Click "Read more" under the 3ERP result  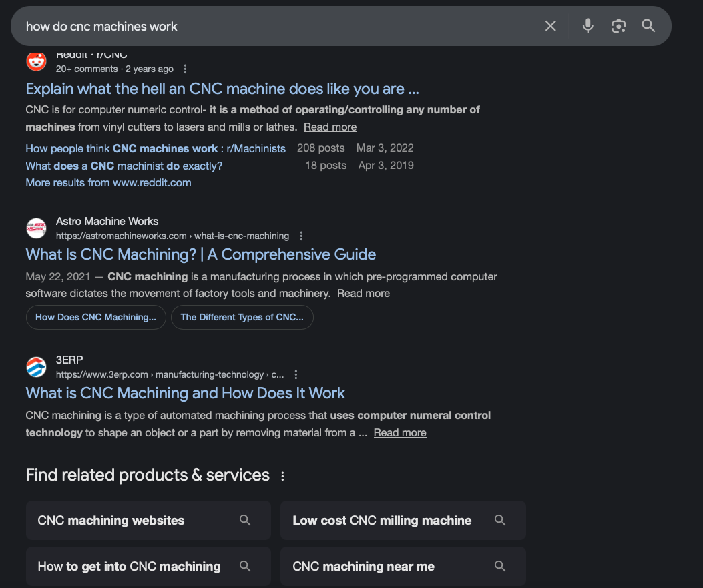pyautogui.click(x=399, y=433)
